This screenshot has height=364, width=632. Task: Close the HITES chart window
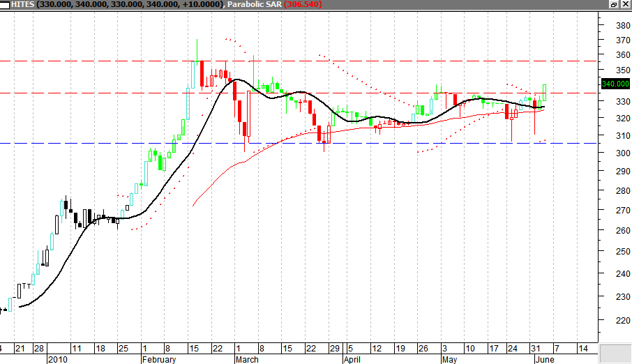click(625, 4)
